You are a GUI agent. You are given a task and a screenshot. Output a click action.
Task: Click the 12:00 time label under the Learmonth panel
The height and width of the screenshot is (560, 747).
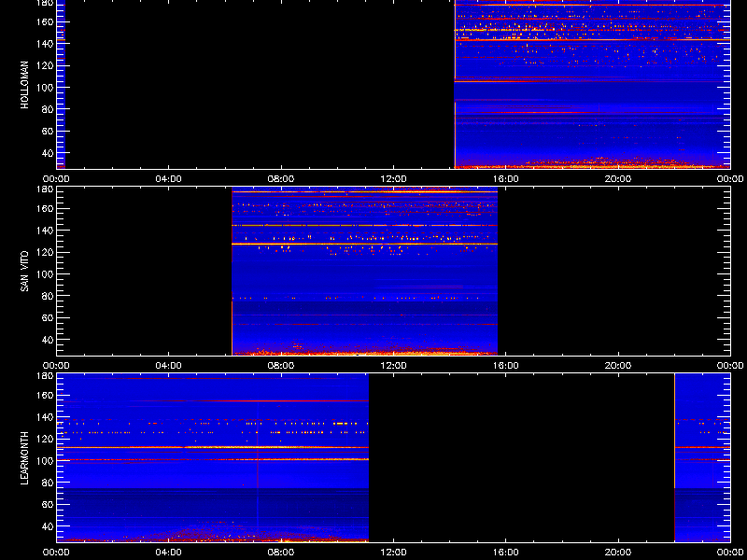[x=393, y=553]
